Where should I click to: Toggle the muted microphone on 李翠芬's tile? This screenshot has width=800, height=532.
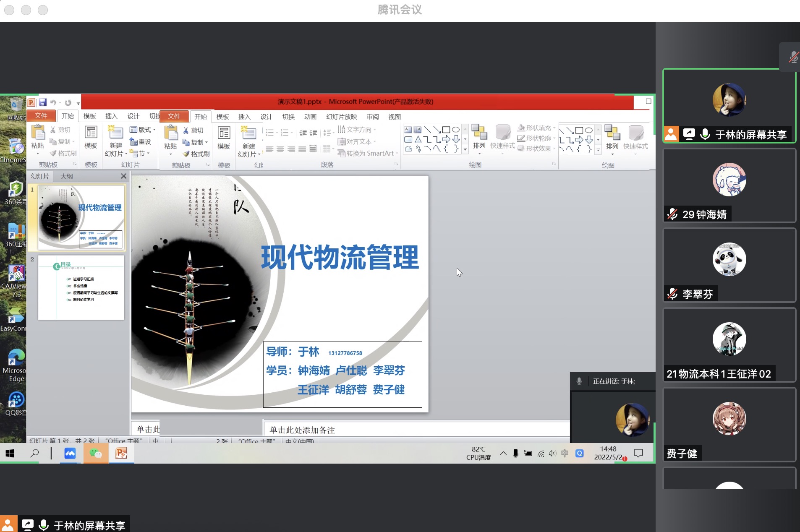coord(672,294)
